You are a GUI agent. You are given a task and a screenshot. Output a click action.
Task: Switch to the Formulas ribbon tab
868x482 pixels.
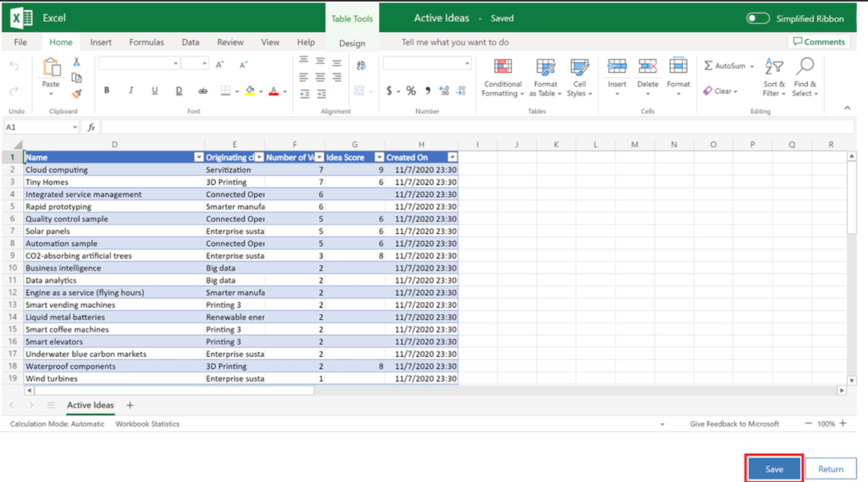(x=146, y=42)
